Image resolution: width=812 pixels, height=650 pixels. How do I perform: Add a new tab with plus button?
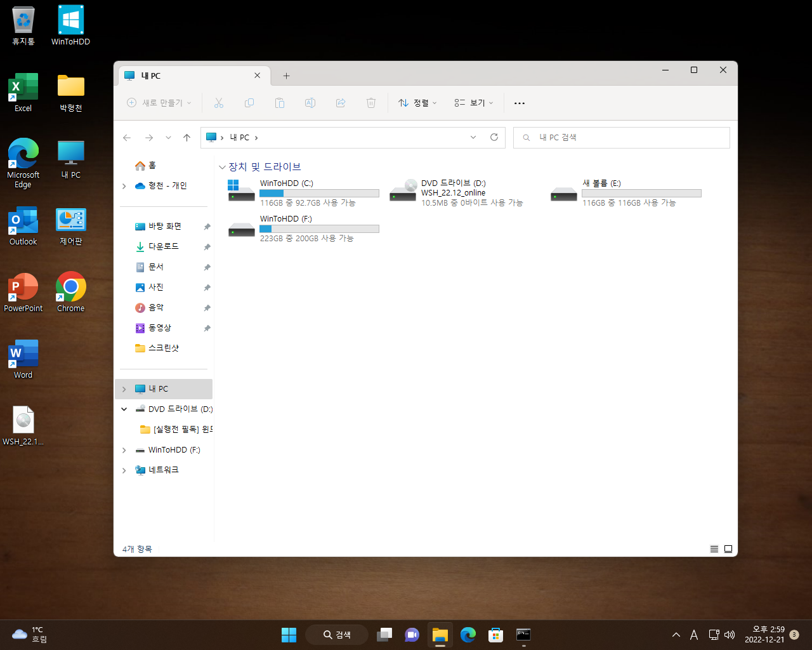(286, 76)
